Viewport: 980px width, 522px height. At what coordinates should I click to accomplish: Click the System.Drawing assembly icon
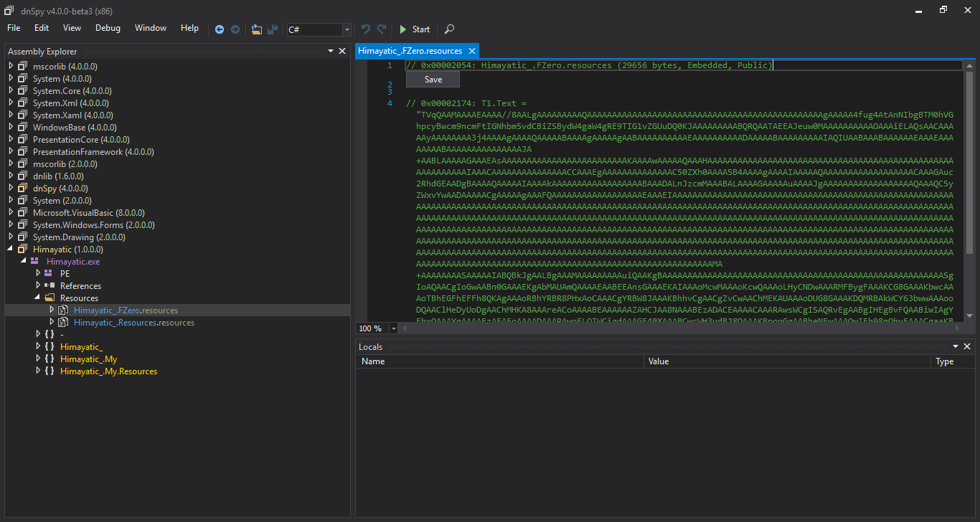click(23, 237)
